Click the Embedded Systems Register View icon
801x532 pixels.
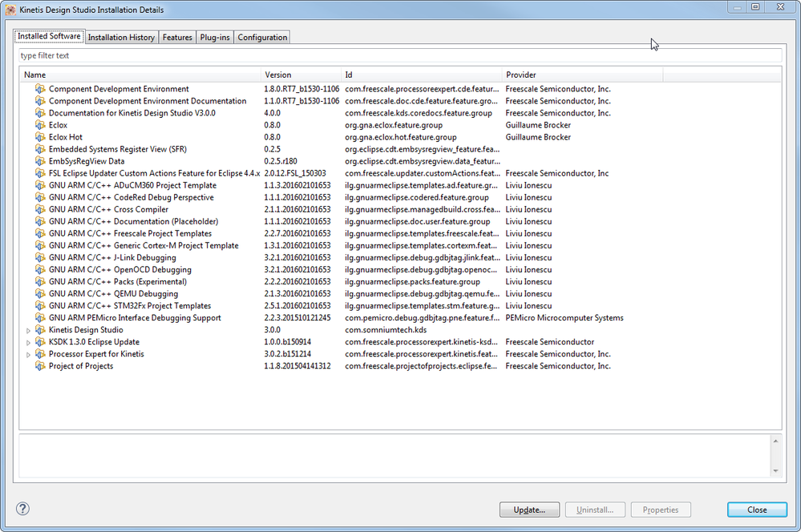point(40,149)
